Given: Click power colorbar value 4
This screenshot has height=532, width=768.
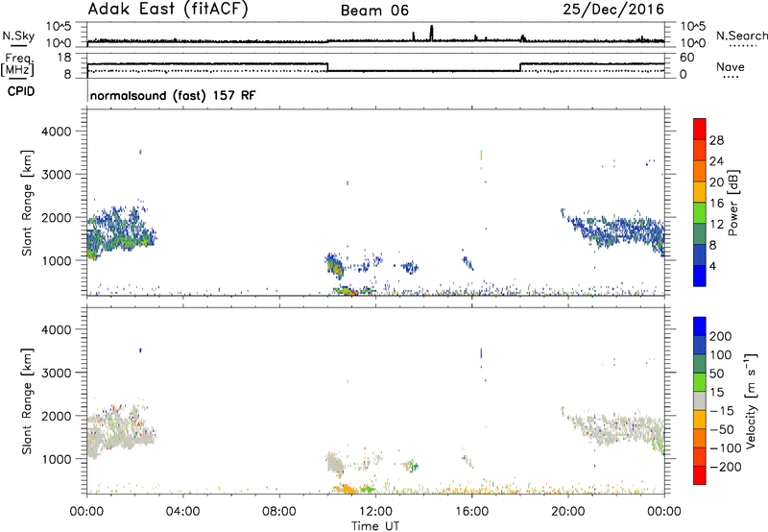Looking at the screenshot, I should [x=712, y=266].
